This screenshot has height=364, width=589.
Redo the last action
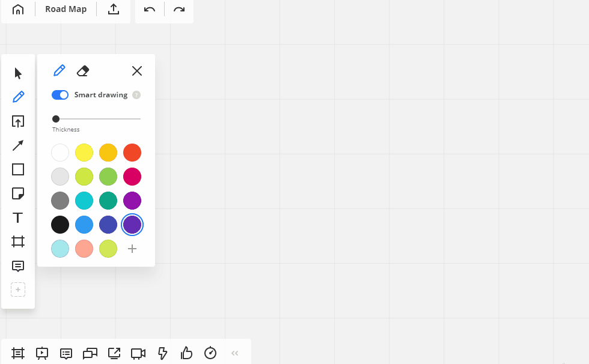coord(179,9)
